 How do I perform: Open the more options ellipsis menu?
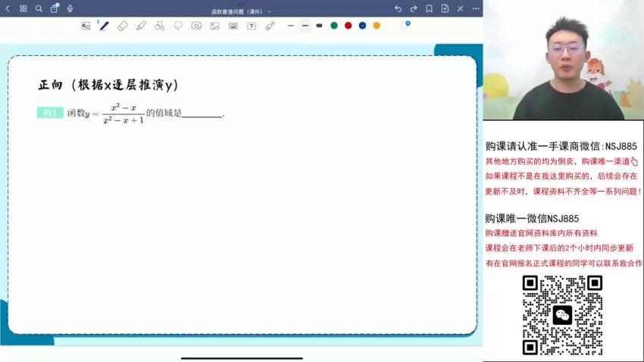[476, 8]
